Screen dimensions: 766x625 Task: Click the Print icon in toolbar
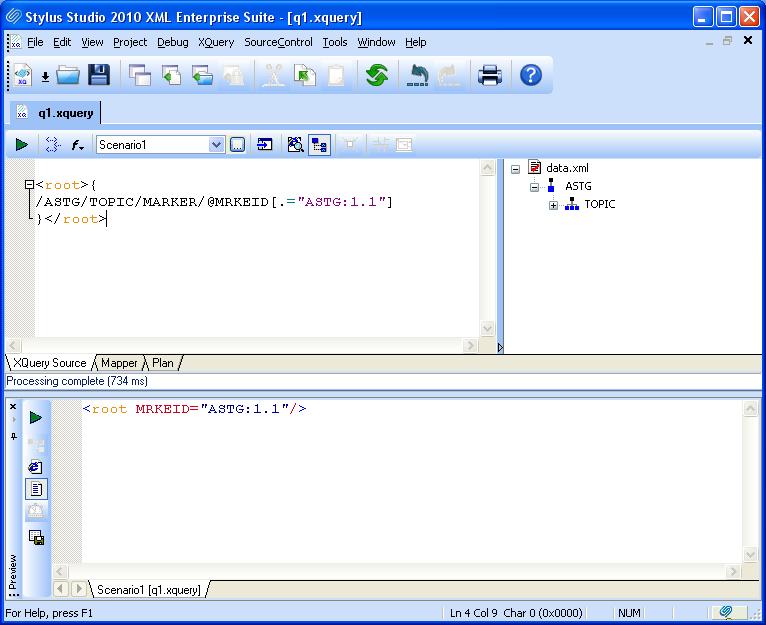[489, 75]
